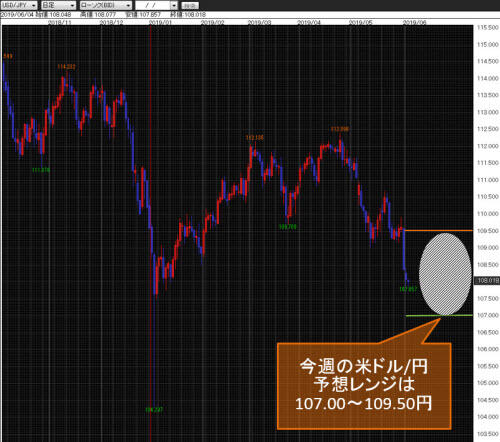Click the 2019/01 date axis label
Viewport: 500px width, 442px height.
(160, 23)
